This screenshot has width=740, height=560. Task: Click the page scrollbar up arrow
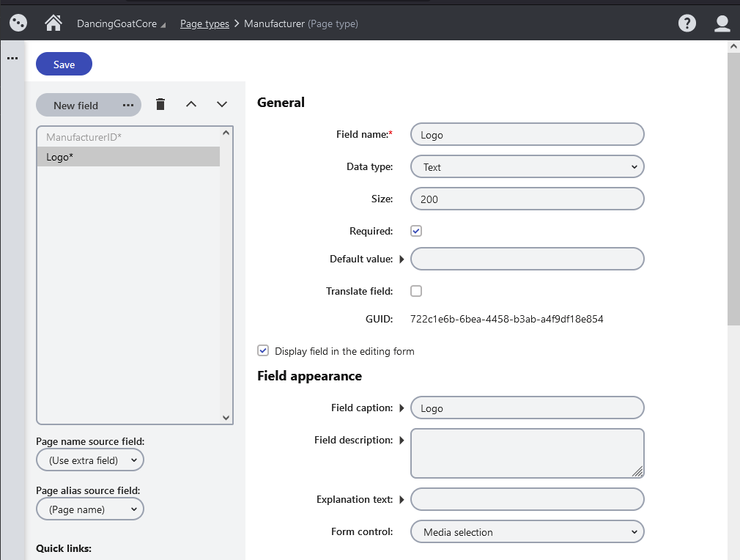point(733,46)
